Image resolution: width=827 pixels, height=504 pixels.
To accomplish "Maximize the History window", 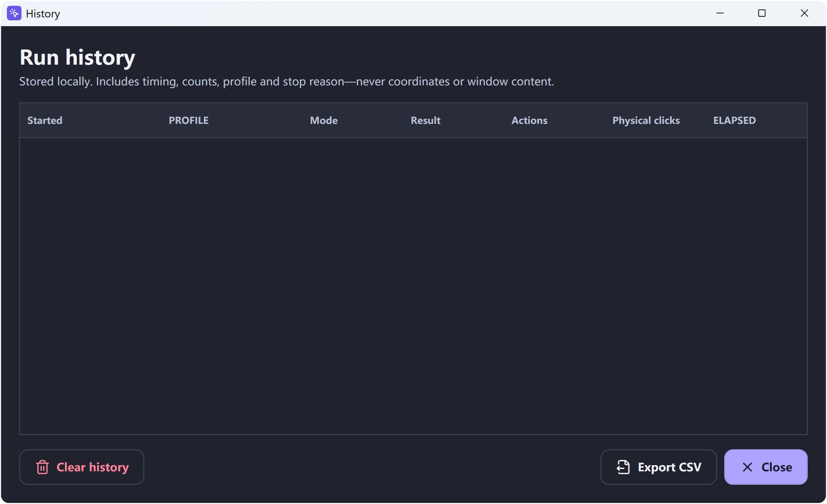I will pos(762,13).
